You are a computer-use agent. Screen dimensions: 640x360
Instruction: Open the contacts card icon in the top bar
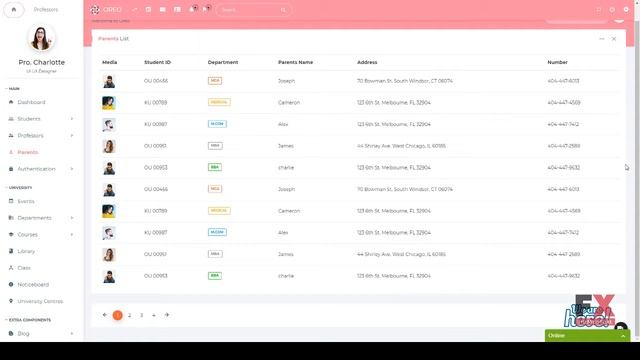tap(177, 9)
